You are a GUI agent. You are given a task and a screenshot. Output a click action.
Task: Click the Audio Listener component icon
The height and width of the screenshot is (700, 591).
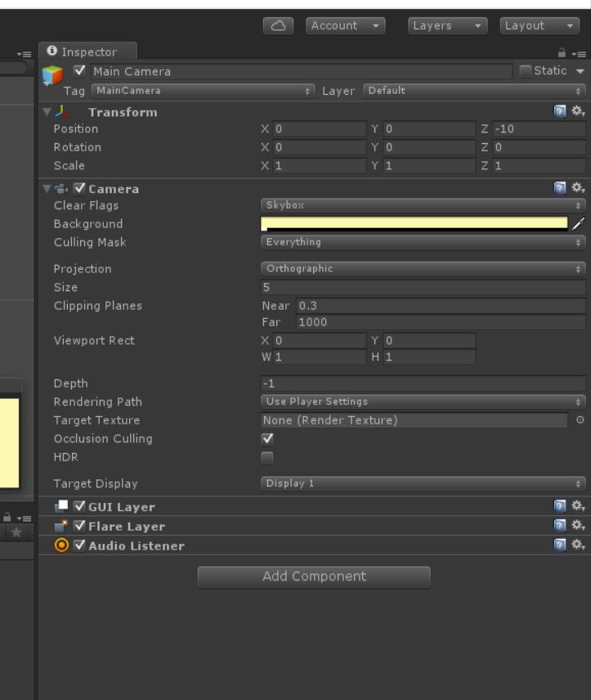(61, 545)
